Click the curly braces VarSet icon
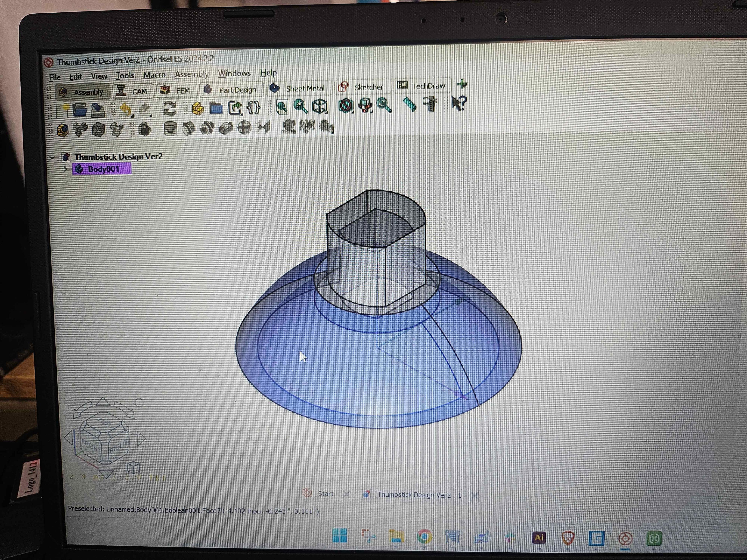Viewport: 747px width, 560px height. [254, 107]
